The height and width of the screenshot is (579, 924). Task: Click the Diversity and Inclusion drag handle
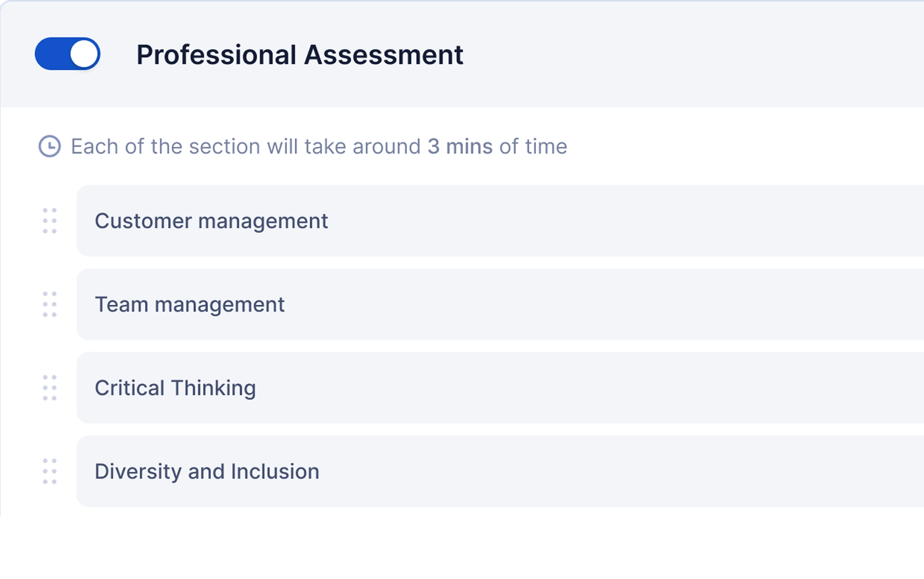[50, 471]
